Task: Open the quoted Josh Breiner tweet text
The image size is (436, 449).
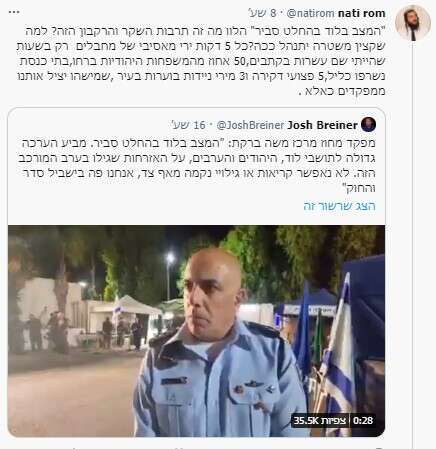Action: pos(196,166)
